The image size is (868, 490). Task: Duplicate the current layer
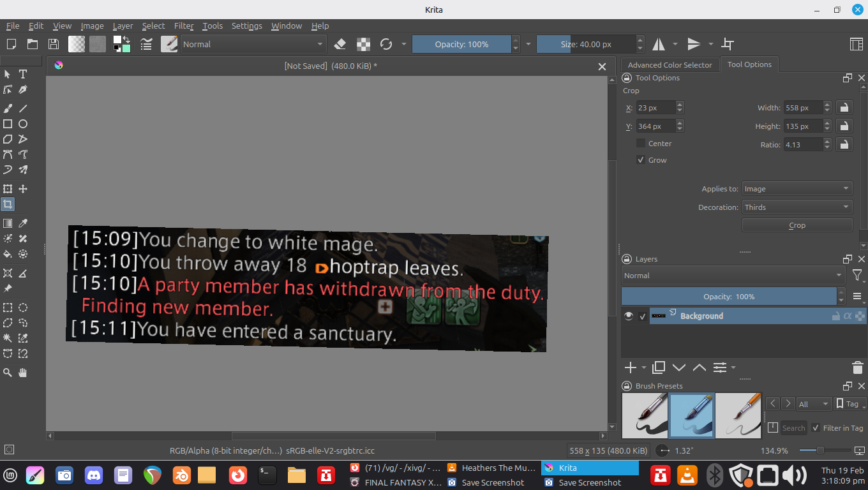click(659, 367)
